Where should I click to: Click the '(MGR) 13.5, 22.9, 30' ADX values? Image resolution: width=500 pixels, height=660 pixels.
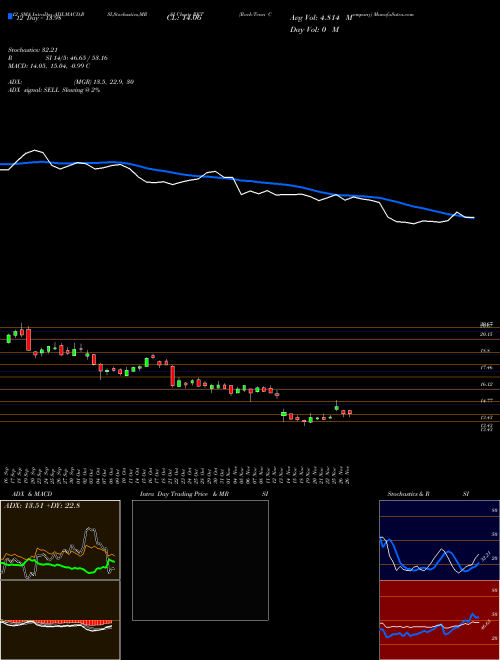pos(104,82)
